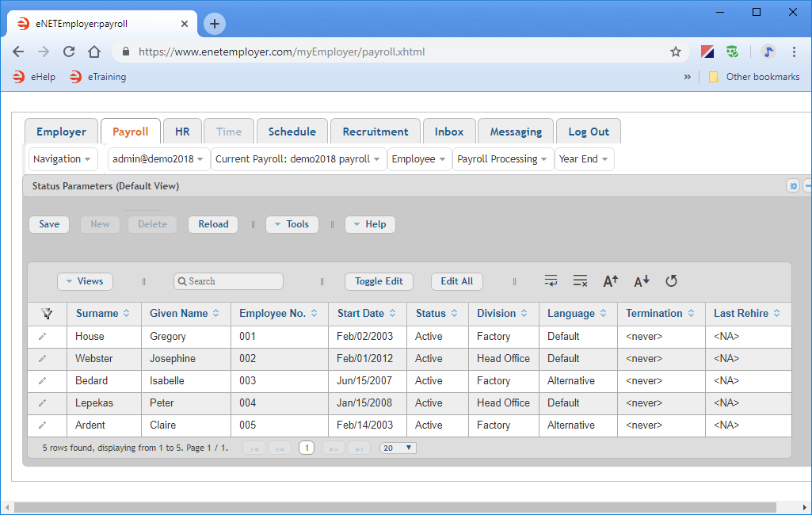Expand the Views dropdown
Screen dimensions: 812x515
pyautogui.click(x=85, y=281)
